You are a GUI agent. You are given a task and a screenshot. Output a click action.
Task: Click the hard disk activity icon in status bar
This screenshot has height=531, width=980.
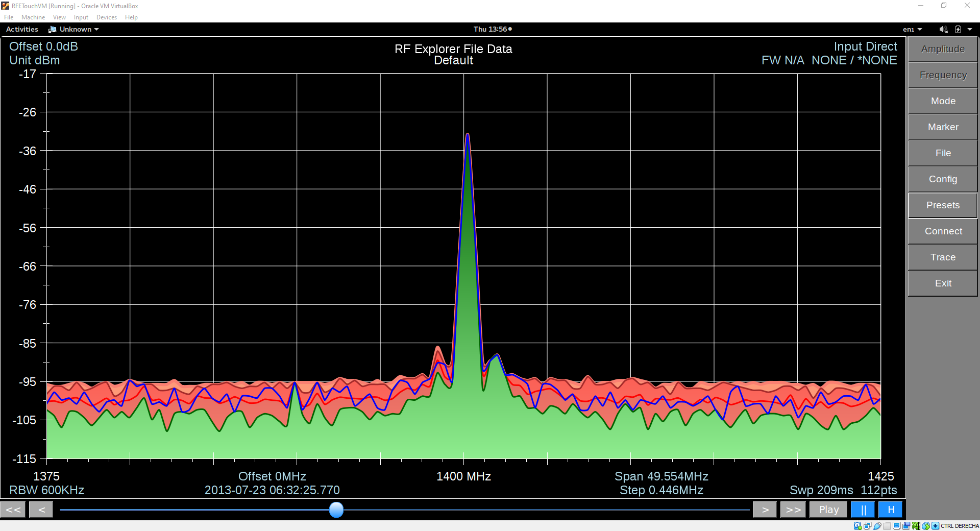click(x=857, y=526)
